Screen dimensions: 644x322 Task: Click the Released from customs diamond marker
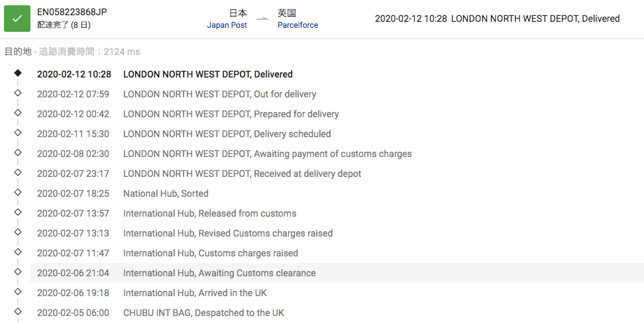pos(18,212)
